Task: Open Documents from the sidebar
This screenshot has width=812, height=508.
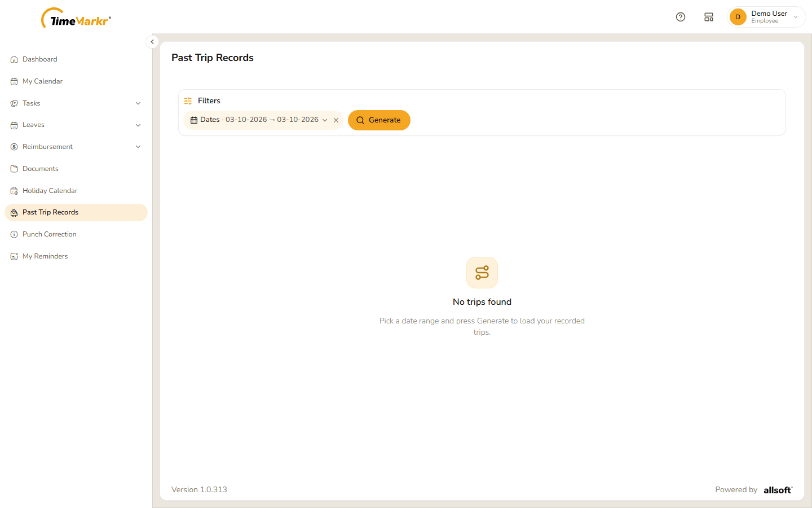Action: click(x=76, y=169)
